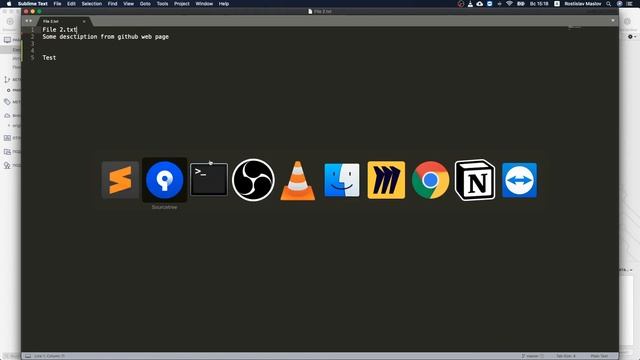Click the subtrees icon in Sourcetree sidebar
640x360 pixels.
coord(7,165)
